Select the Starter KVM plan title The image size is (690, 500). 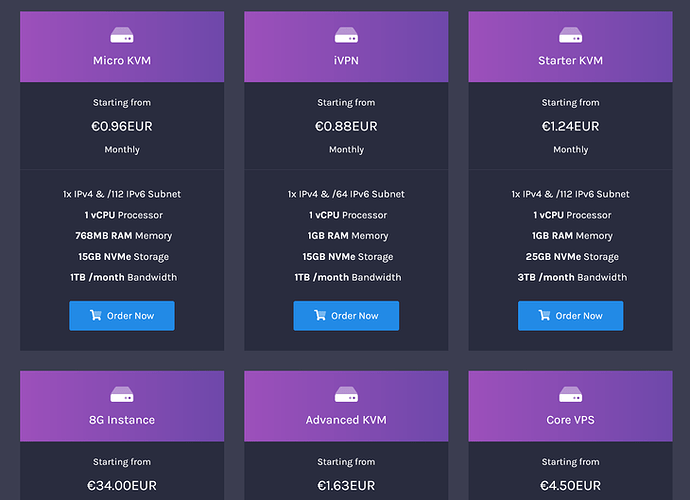coord(570,60)
